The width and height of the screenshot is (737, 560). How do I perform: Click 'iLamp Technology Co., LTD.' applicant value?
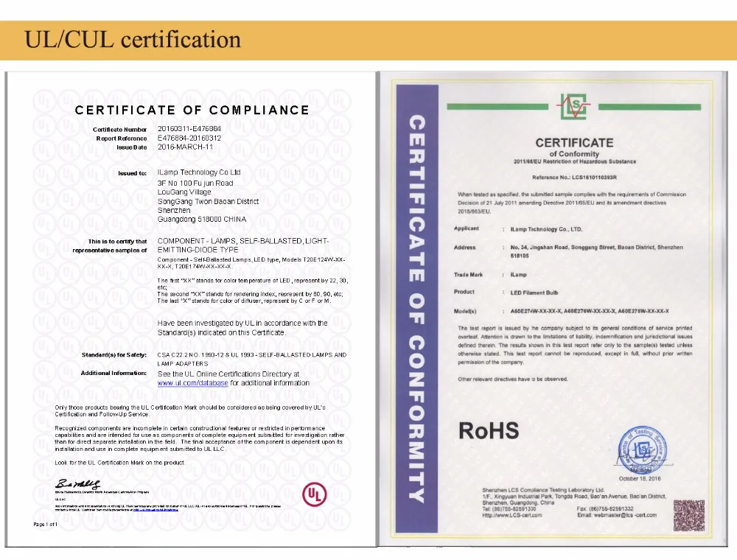[546, 229]
